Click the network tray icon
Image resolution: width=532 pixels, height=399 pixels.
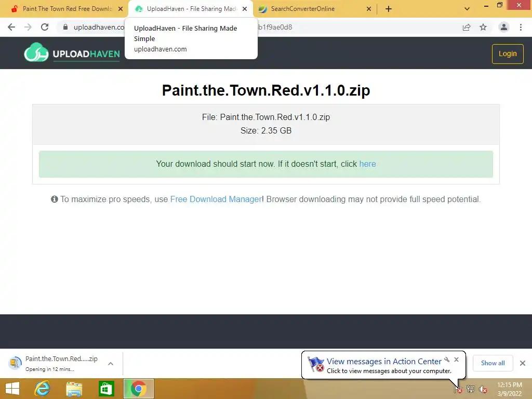tap(471, 389)
